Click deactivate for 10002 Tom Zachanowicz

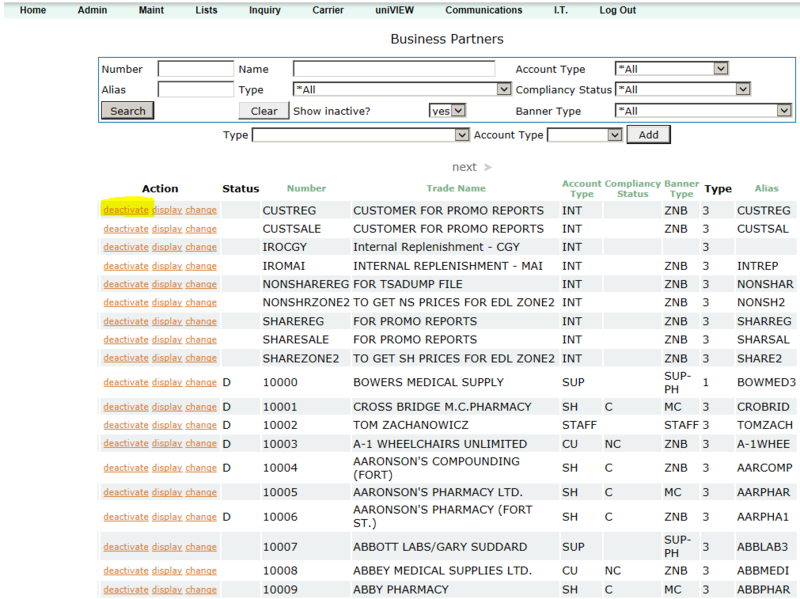click(126, 425)
